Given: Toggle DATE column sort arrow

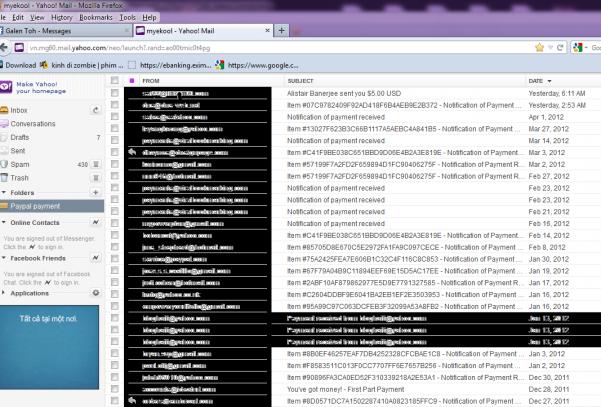Looking at the screenshot, I should [549, 81].
